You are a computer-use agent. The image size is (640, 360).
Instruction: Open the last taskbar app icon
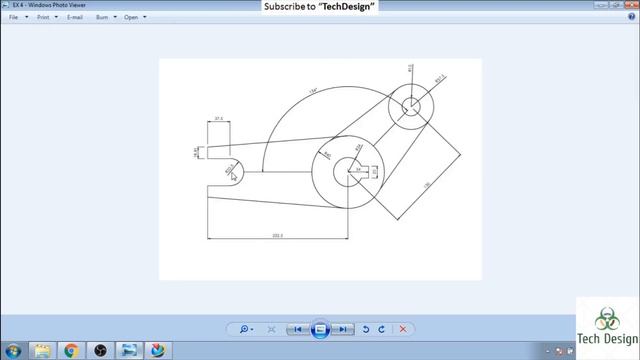point(158,351)
